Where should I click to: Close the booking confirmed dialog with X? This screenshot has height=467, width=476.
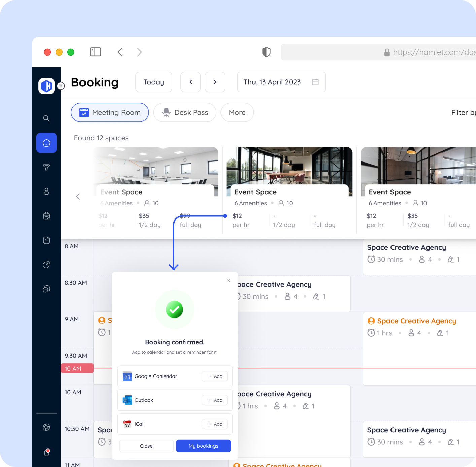(229, 281)
